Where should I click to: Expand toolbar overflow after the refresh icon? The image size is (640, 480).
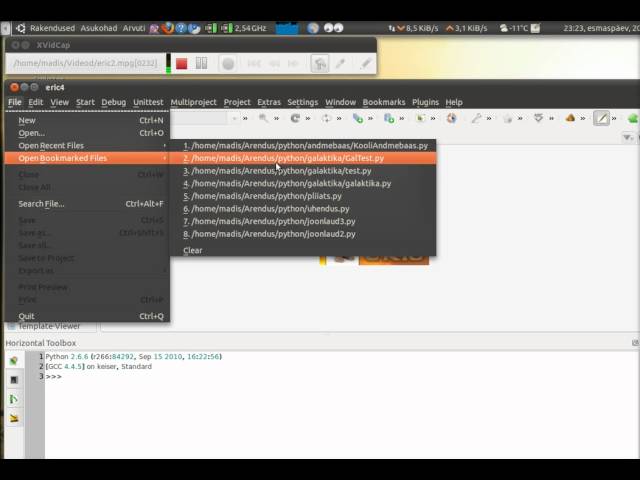coord(308,118)
